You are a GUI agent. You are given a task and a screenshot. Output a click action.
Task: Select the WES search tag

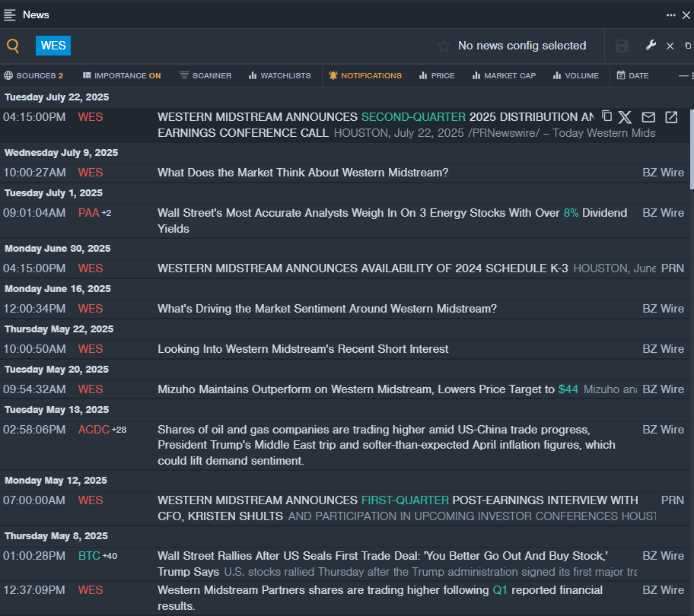coord(53,46)
